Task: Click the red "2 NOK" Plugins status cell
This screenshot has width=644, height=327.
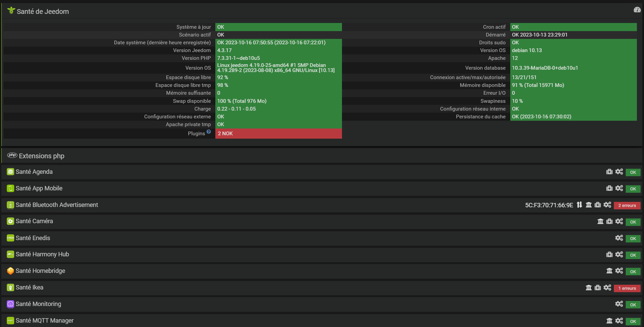Action: 278,134
